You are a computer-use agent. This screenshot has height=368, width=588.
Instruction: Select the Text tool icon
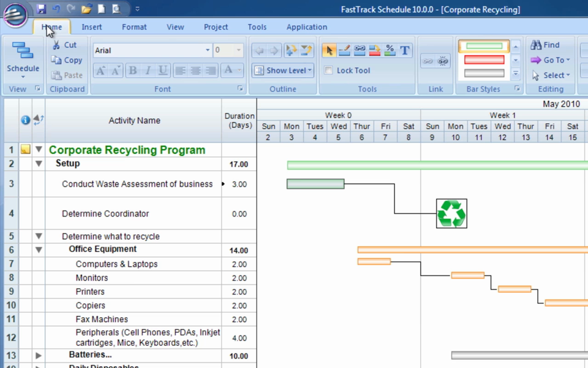(405, 50)
